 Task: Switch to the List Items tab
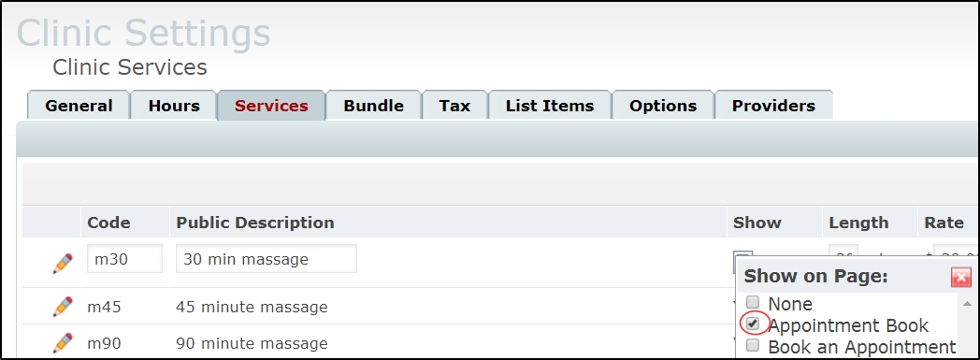click(x=550, y=106)
